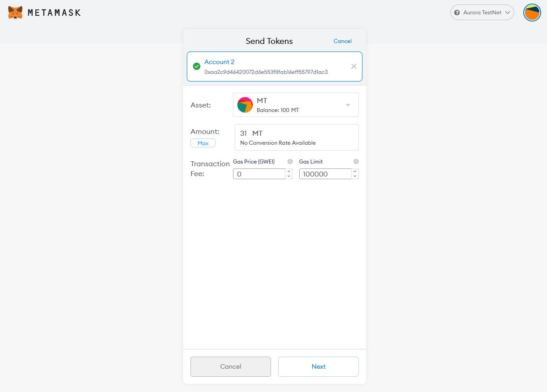Click the Transaction Fee: label
547x392 pixels.
210,168
